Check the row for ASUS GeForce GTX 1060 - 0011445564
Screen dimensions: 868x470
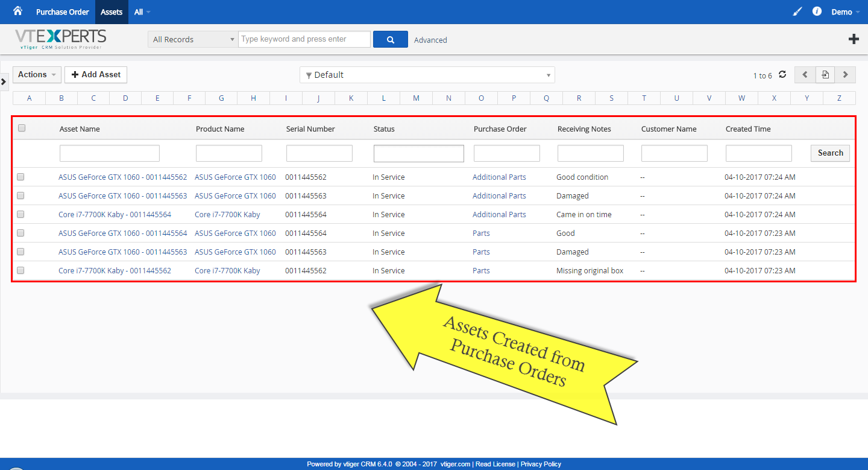pos(20,233)
